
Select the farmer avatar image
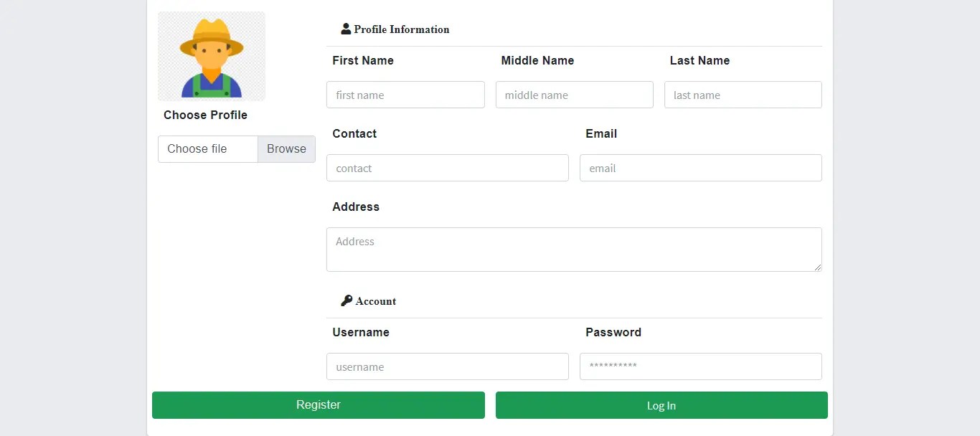coord(211,56)
